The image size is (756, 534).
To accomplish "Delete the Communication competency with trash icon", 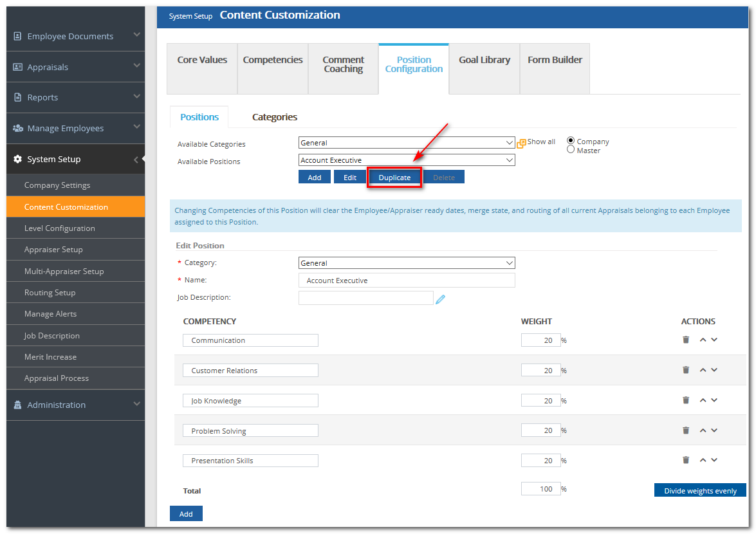I will (x=686, y=340).
